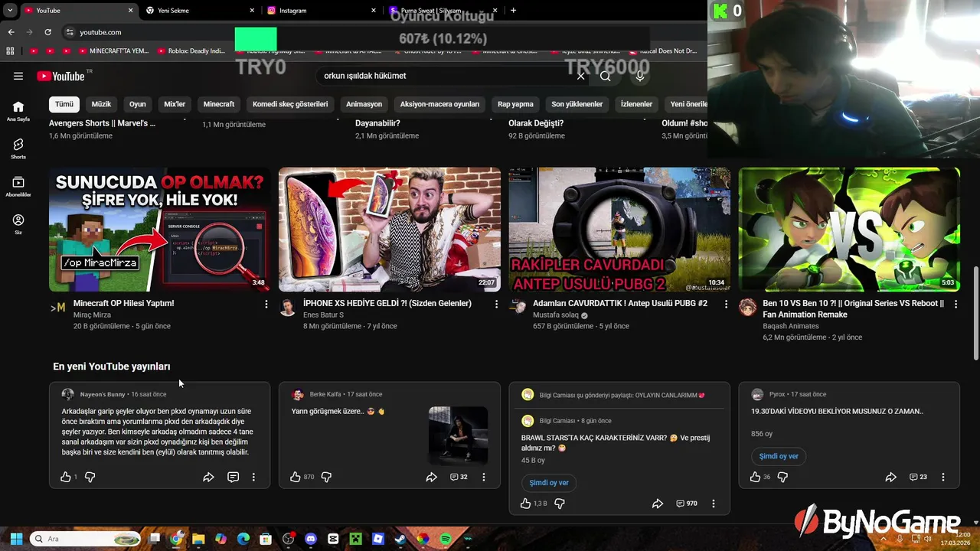Click the page vertical scrollbar
This screenshot has width=980, height=551.
click(975, 314)
